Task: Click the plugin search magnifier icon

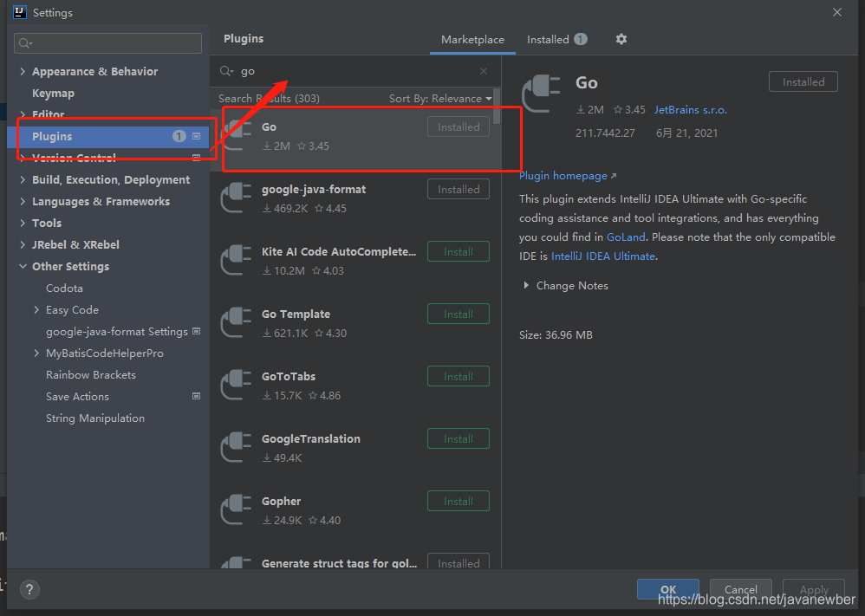Action: tap(226, 71)
